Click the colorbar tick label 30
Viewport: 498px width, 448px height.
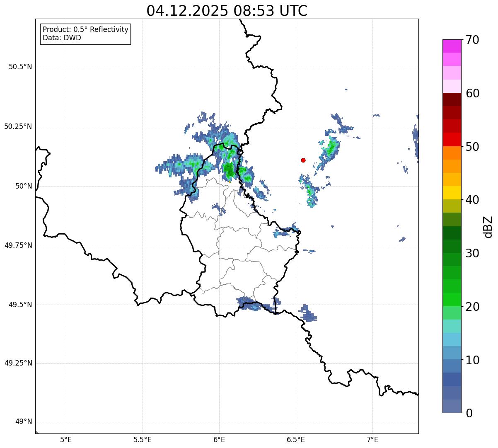click(472, 253)
